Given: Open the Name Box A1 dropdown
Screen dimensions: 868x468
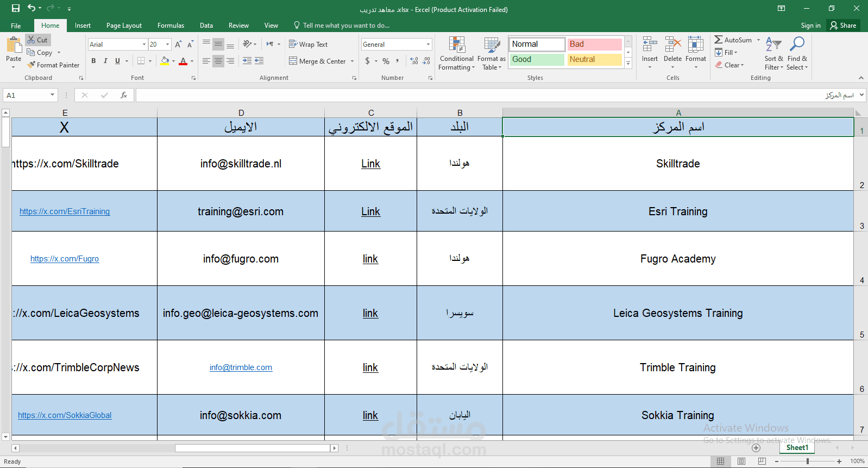Looking at the screenshot, I should [52, 95].
